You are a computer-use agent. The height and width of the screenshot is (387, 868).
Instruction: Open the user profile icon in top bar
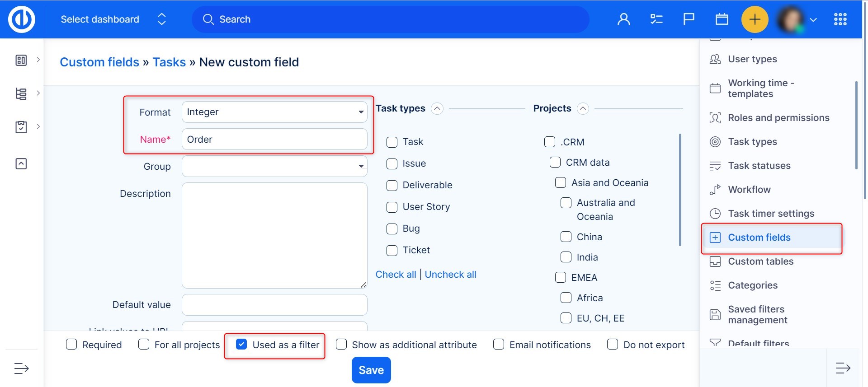click(x=623, y=19)
